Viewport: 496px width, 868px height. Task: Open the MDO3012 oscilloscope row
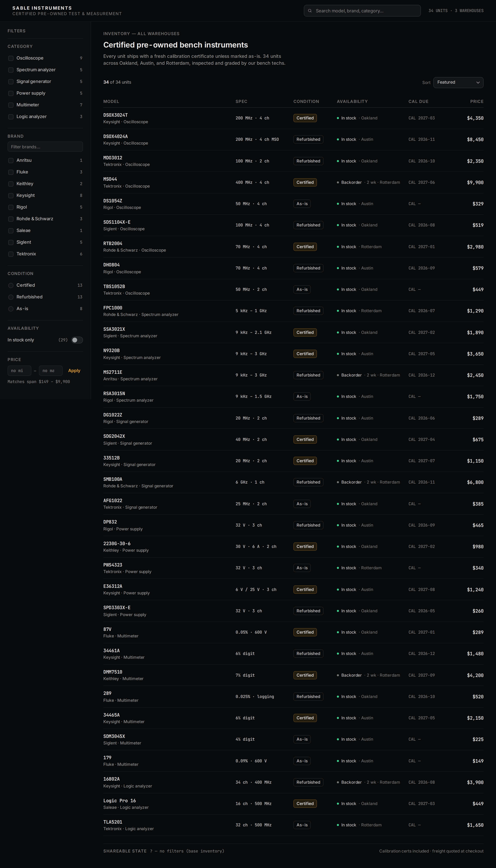pos(293,161)
